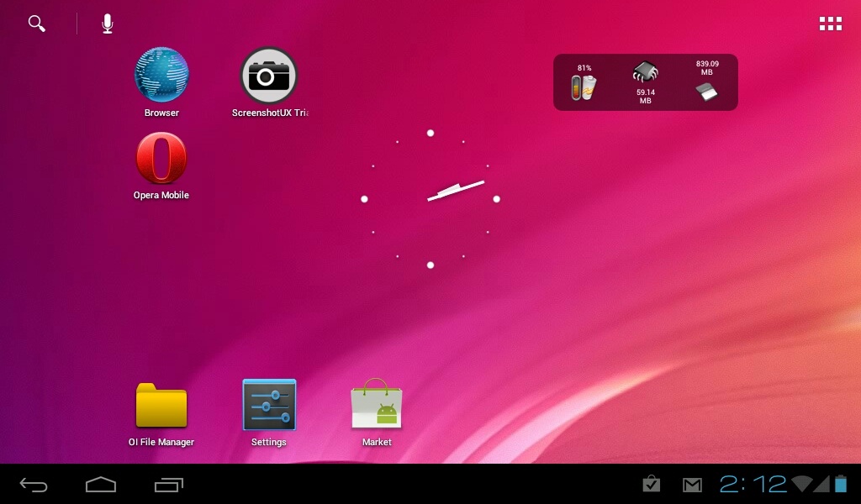Open the Market update notification
This screenshot has width=861, height=504.
pyautogui.click(x=652, y=484)
